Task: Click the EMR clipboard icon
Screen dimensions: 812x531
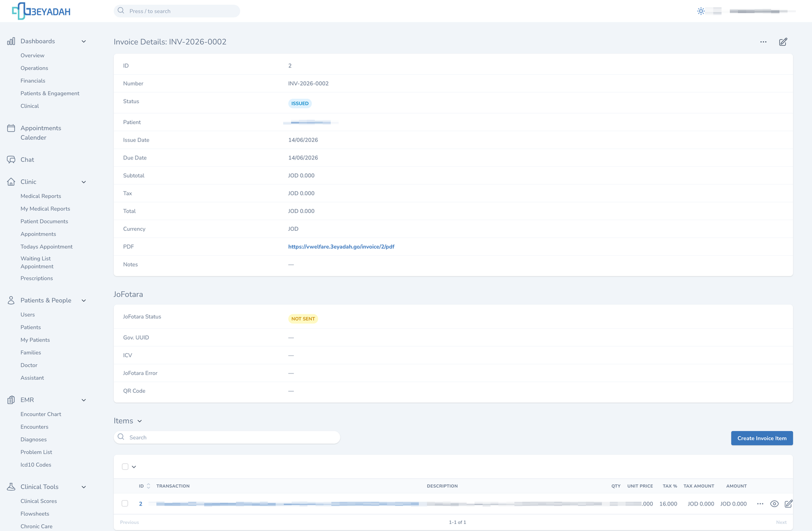Action: click(11, 400)
